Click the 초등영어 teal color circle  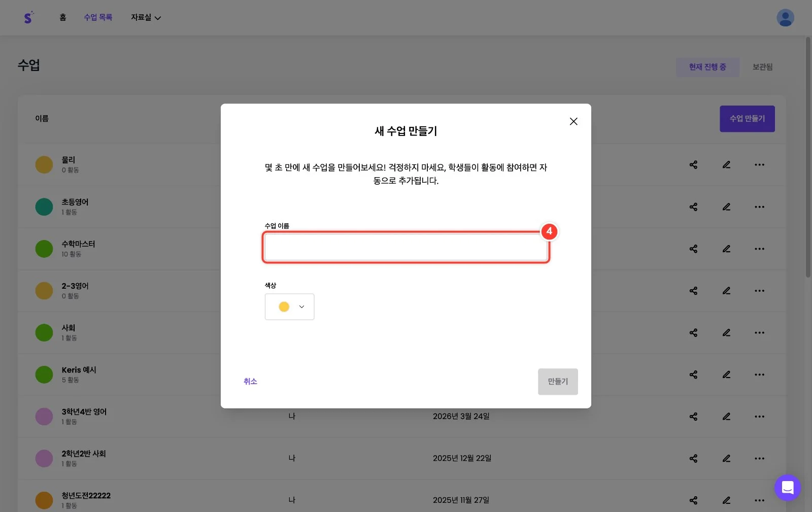click(x=44, y=207)
